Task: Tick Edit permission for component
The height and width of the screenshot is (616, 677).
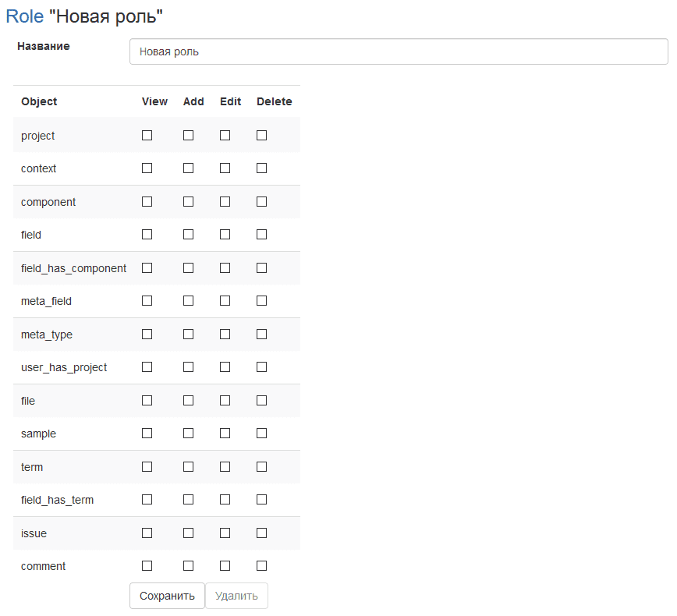Action: 225,201
